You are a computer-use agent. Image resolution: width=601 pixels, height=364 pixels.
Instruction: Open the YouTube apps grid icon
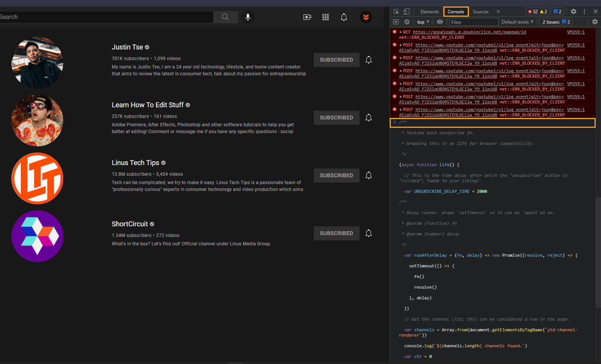point(326,17)
